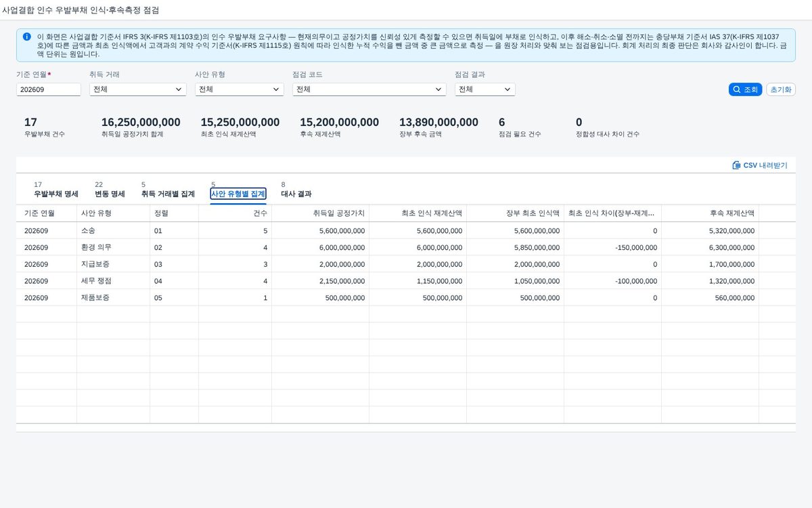Select the 취득 거래별 집계 tab
The height and width of the screenshot is (508, 812).
[x=168, y=194]
